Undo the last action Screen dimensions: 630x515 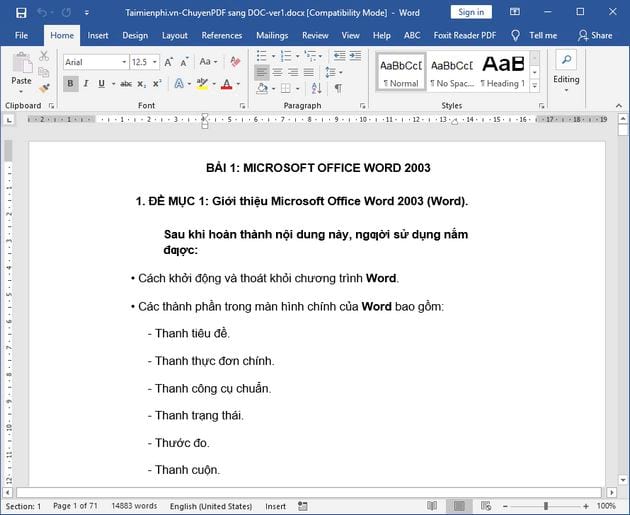[41, 13]
